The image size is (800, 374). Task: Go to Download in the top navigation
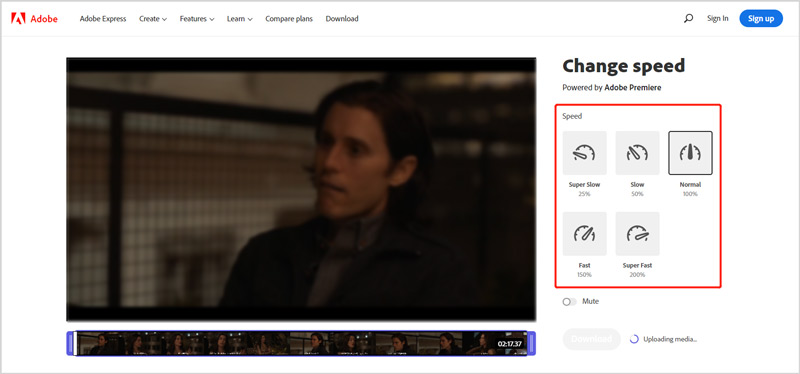click(x=342, y=19)
